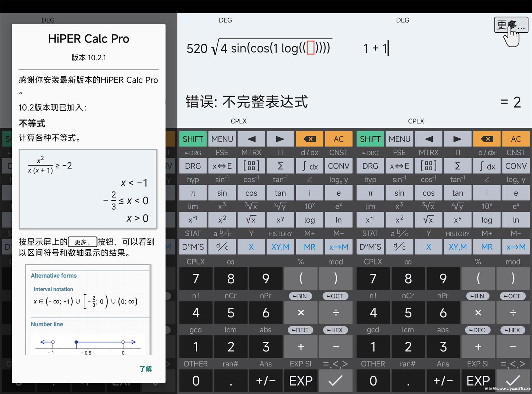This screenshot has width=532, height=394.
Task: Tap CONV key on the right calculator
Action: tap(516, 166)
